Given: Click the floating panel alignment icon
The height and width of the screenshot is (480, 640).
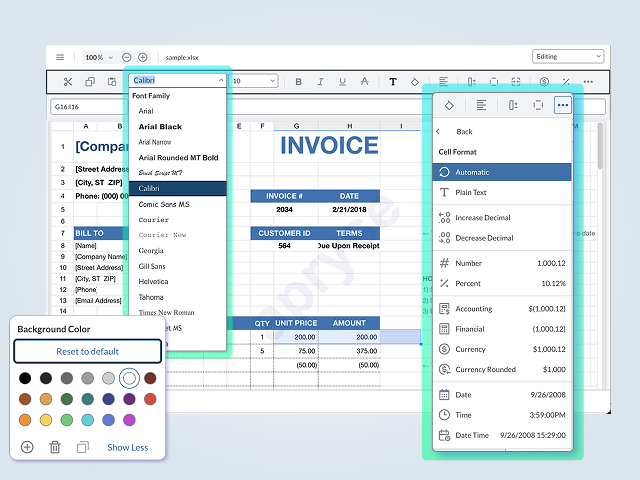Looking at the screenshot, I should pyautogui.click(x=481, y=105).
